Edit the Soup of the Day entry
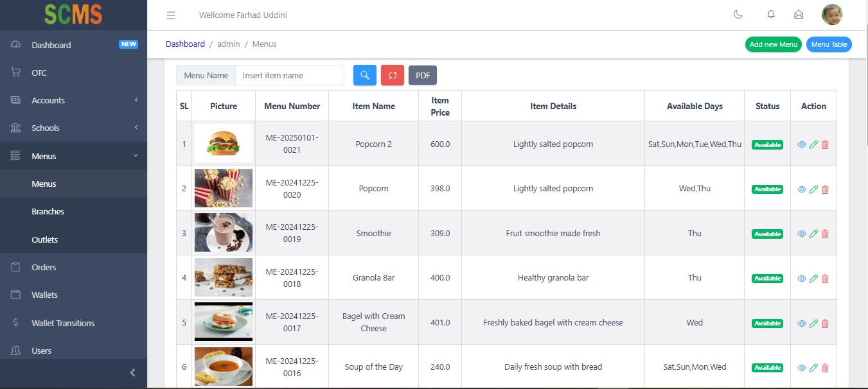868x389 pixels. coord(813,368)
